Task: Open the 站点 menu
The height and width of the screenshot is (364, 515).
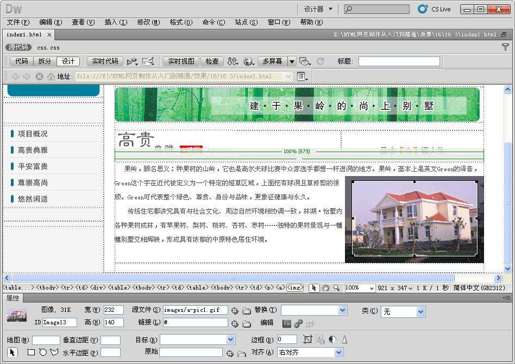Action: click(246, 22)
